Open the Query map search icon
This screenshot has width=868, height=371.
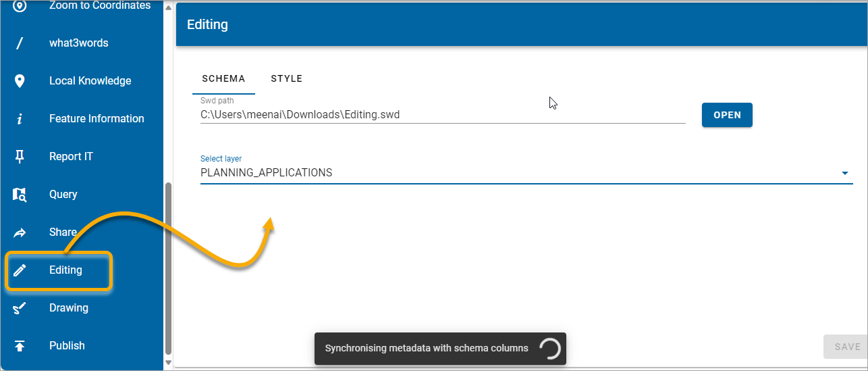point(20,195)
